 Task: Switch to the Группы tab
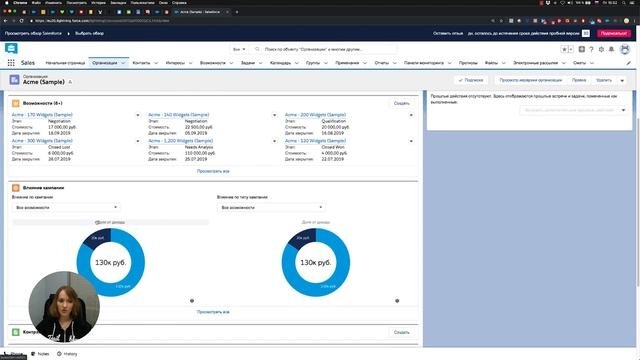(313, 63)
